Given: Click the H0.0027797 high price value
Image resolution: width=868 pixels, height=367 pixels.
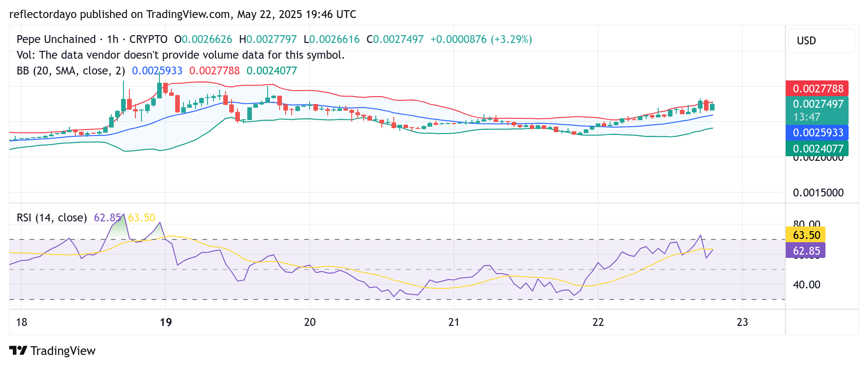Looking at the screenshot, I should pyautogui.click(x=268, y=39).
